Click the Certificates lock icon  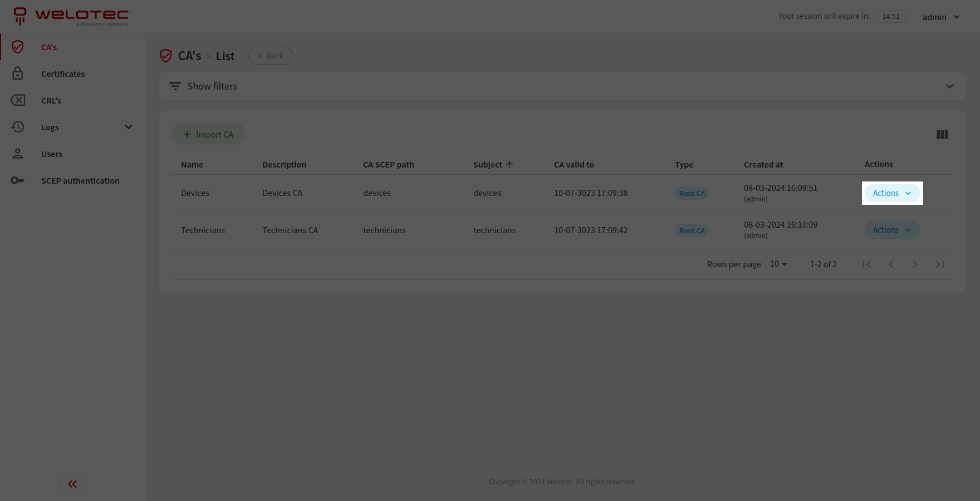(18, 73)
